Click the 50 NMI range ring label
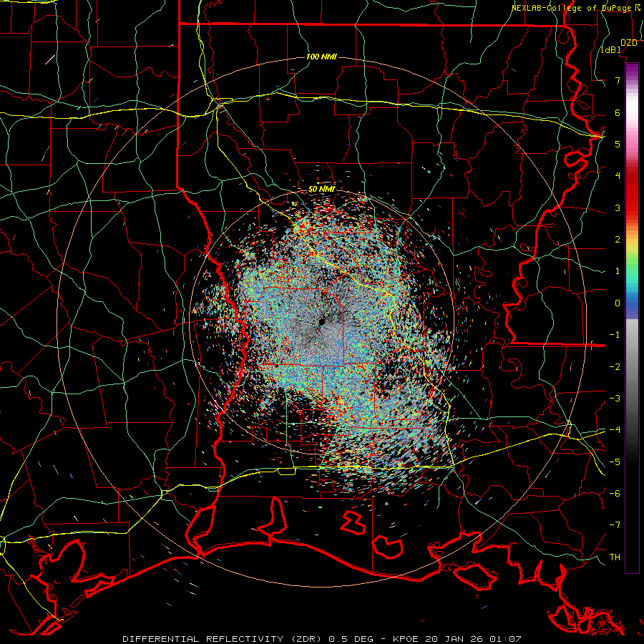Image resolution: width=644 pixels, height=644 pixels. point(321,189)
